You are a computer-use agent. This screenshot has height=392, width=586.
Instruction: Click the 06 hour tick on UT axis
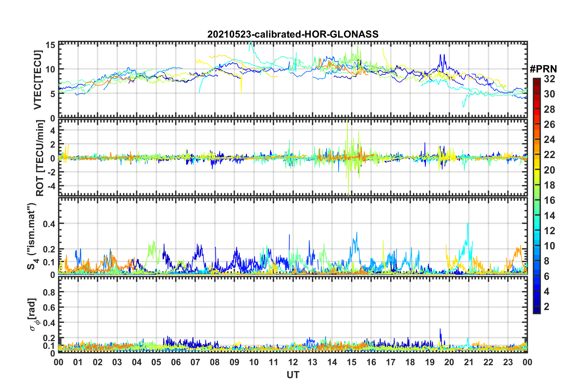click(x=176, y=362)
